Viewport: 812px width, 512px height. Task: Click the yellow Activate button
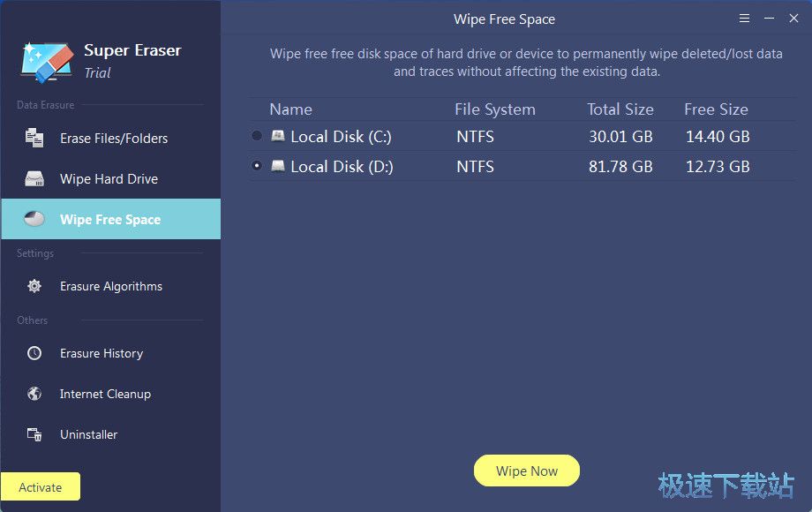coord(41,486)
